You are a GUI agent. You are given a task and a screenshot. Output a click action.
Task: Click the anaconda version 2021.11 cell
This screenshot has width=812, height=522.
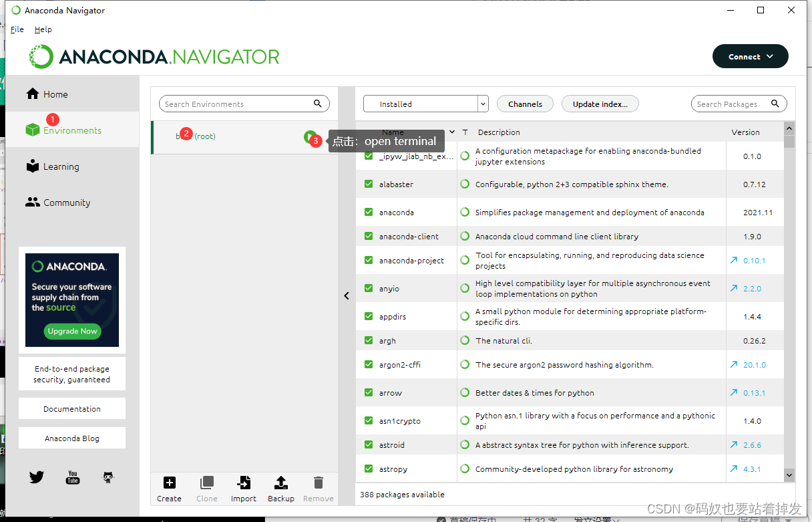click(x=758, y=213)
